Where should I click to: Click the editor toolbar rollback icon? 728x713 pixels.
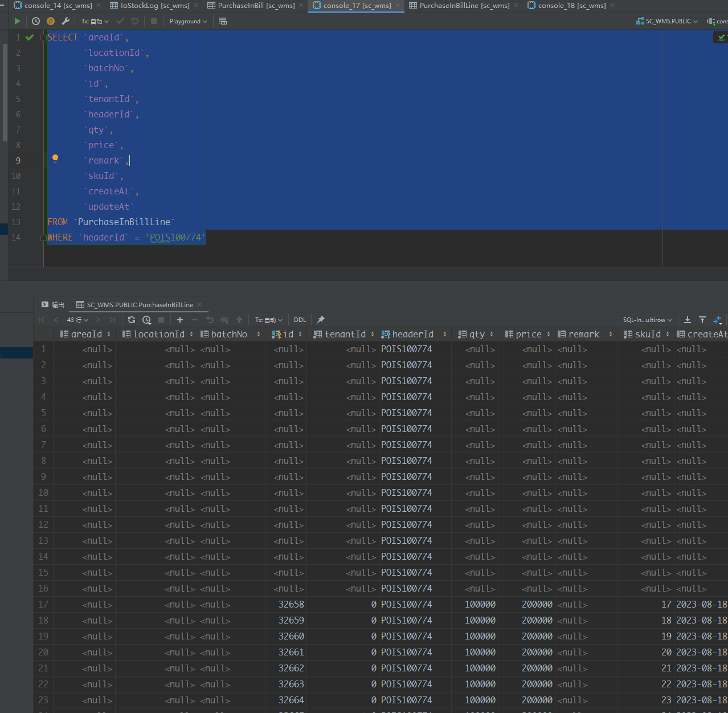coord(135,21)
